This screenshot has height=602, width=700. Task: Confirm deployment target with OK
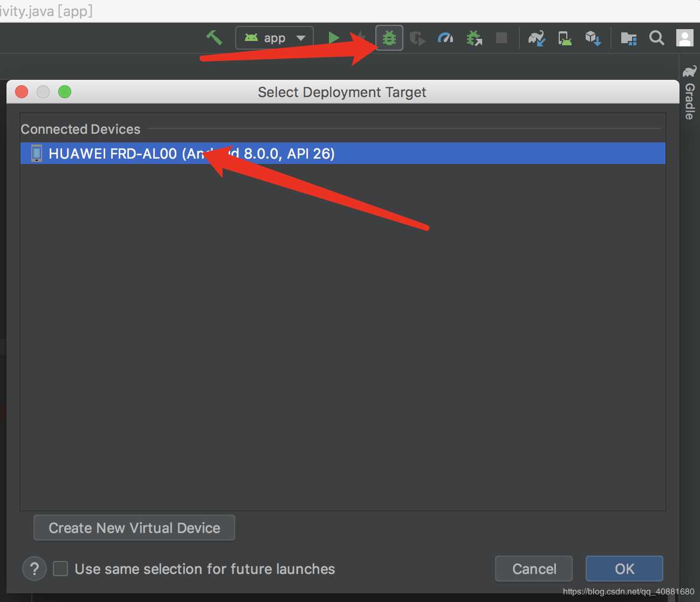[x=624, y=569]
